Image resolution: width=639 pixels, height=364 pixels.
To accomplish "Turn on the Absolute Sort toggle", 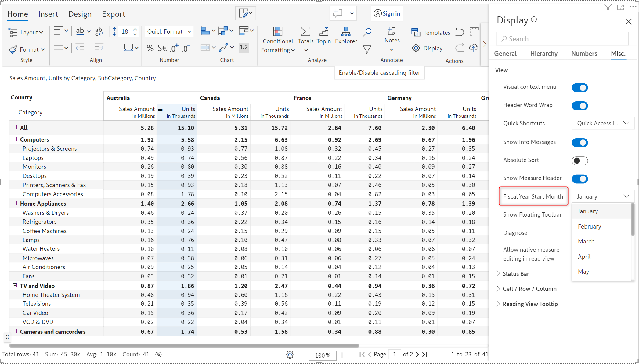I will 579,160.
